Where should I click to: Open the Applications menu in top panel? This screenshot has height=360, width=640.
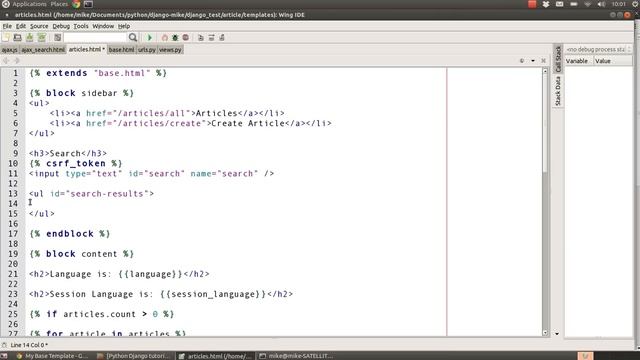pyautogui.click(x=29, y=4)
